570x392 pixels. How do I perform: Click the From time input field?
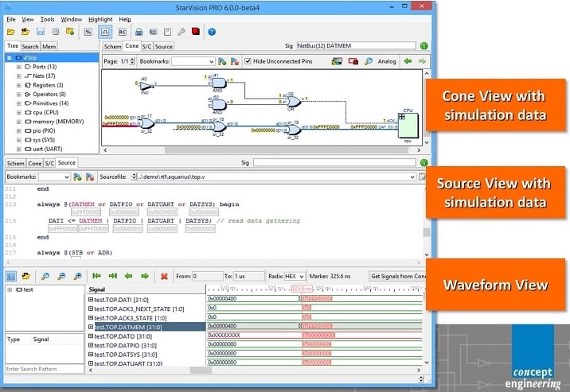[x=208, y=276]
